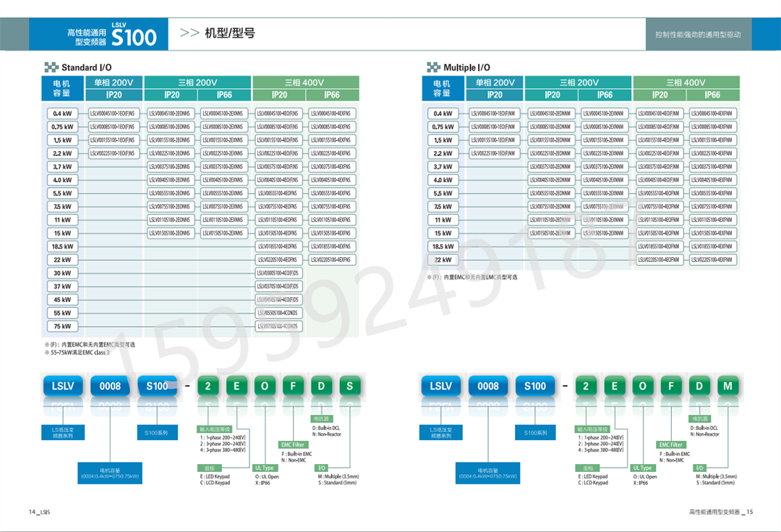
Task: Click the 0.4 kW row in Standard I/O table
Action: click(202, 113)
